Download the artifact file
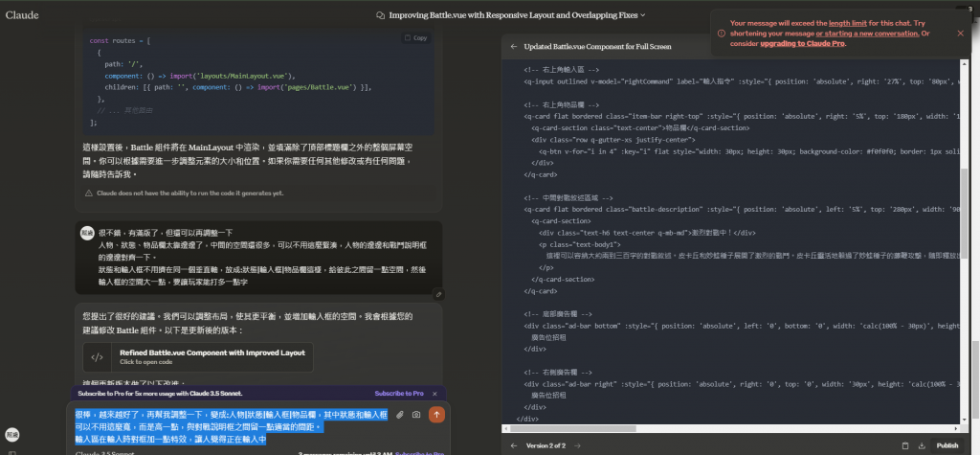The width and height of the screenshot is (980, 455). click(922, 445)
